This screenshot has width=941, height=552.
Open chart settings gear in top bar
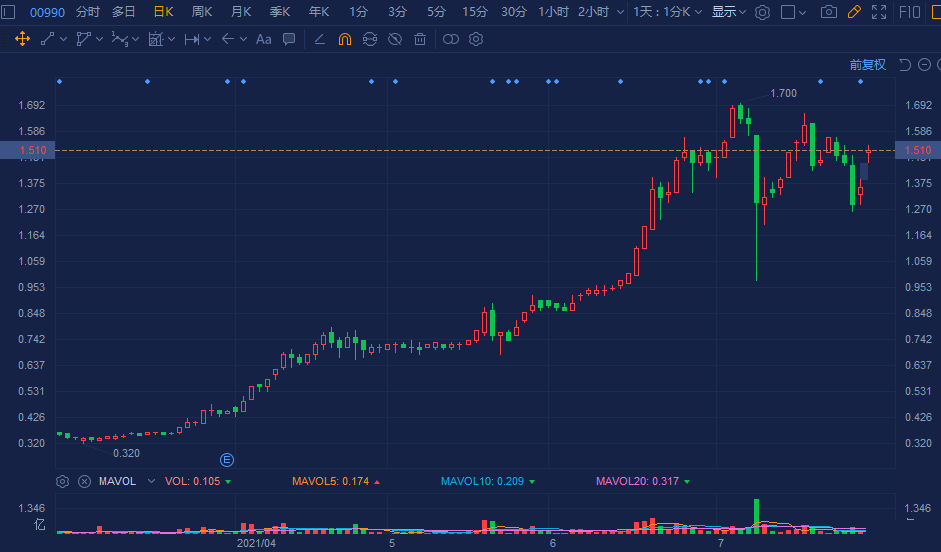(x=762, y=12)
